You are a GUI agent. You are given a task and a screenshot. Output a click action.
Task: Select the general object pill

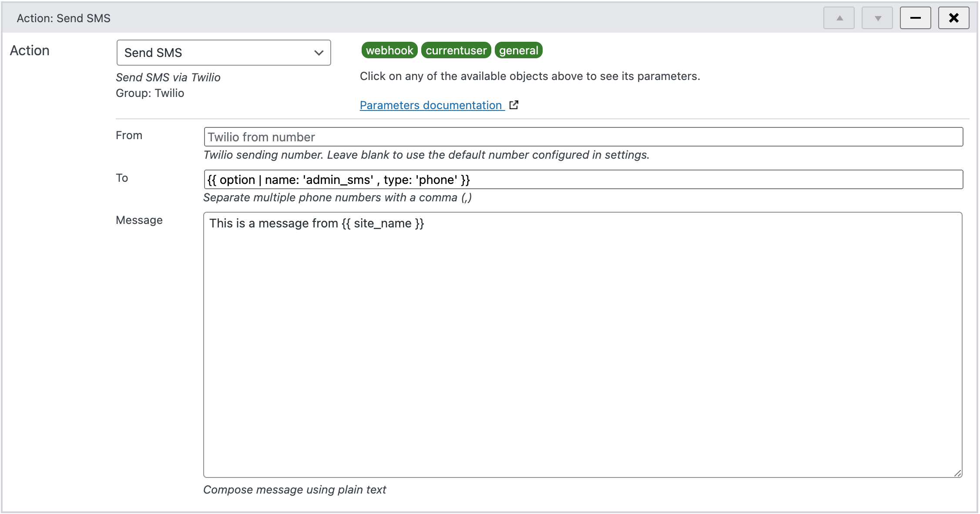click(518, 50)
